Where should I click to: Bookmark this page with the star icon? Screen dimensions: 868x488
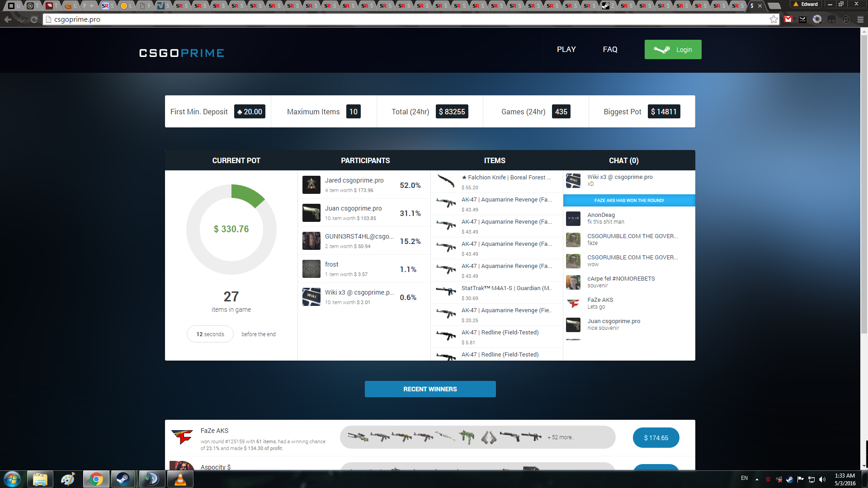774,19
